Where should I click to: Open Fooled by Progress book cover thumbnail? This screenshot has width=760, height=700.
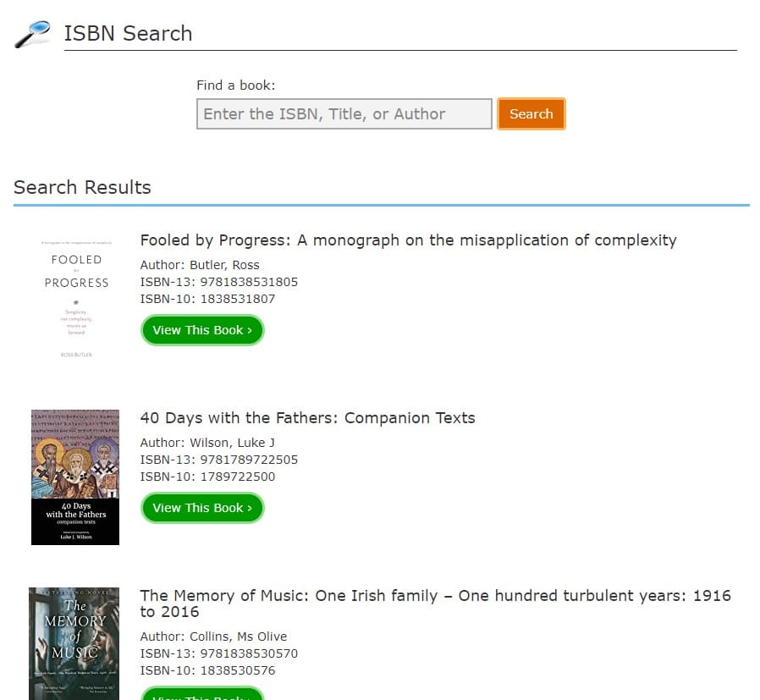pyautogui.click(x=76, y=299)
